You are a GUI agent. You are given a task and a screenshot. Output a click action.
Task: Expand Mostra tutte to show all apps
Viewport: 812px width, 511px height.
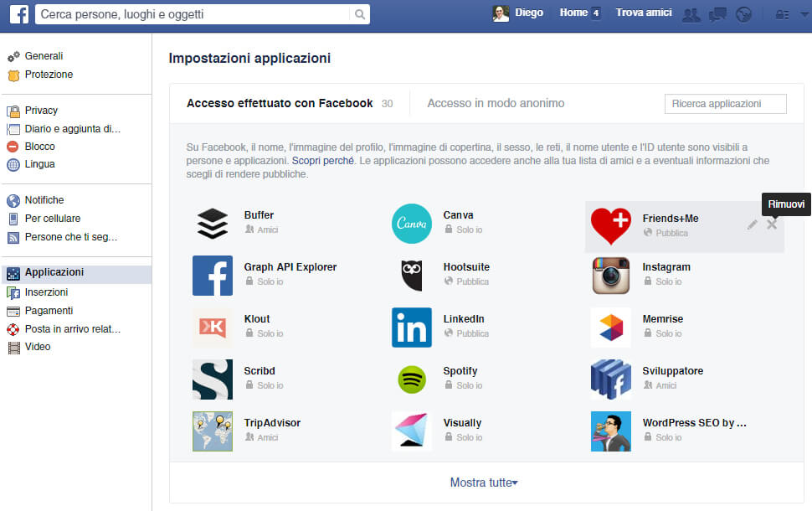click(x=484, y=483)
